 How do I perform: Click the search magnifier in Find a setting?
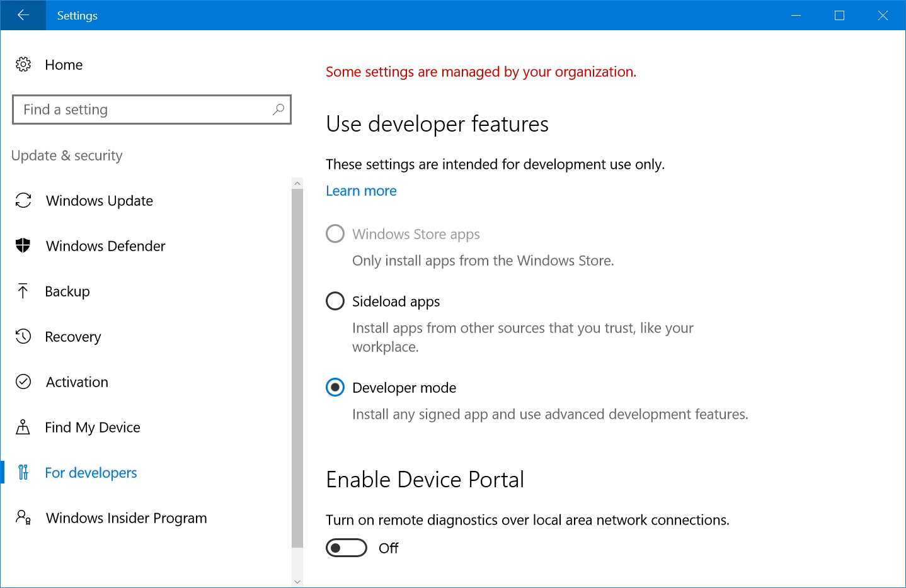[x=277, y=109]
